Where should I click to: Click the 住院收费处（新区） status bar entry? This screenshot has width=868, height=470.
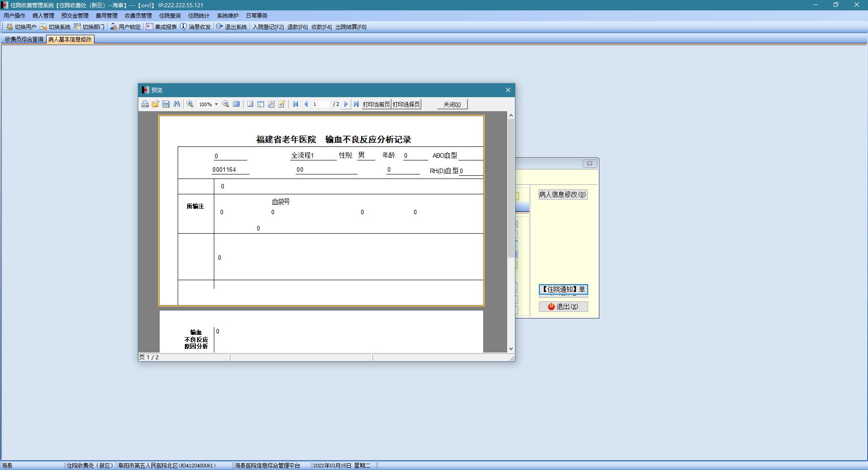click(x=90, y=465)
